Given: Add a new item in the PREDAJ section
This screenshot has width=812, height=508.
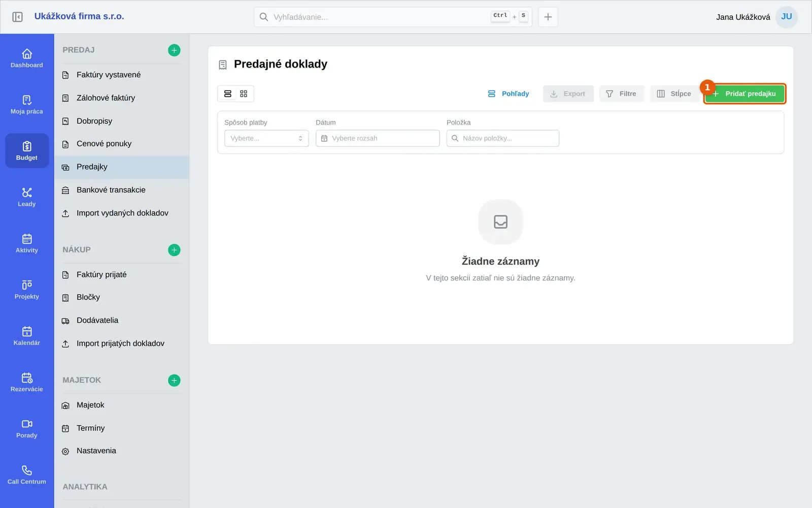Looking at the screenshot, I should tap(174, 50).
